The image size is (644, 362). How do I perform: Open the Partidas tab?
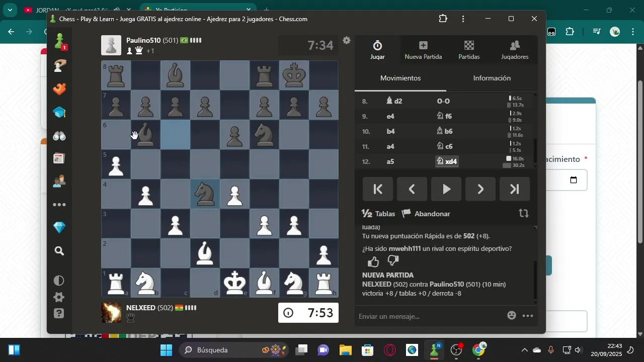(x=469, y=50)
